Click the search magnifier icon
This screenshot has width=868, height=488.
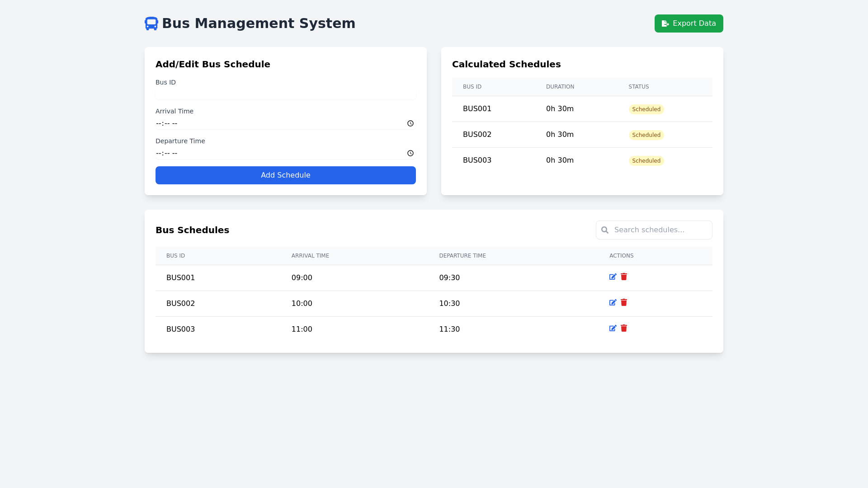(x=604, y=230)
